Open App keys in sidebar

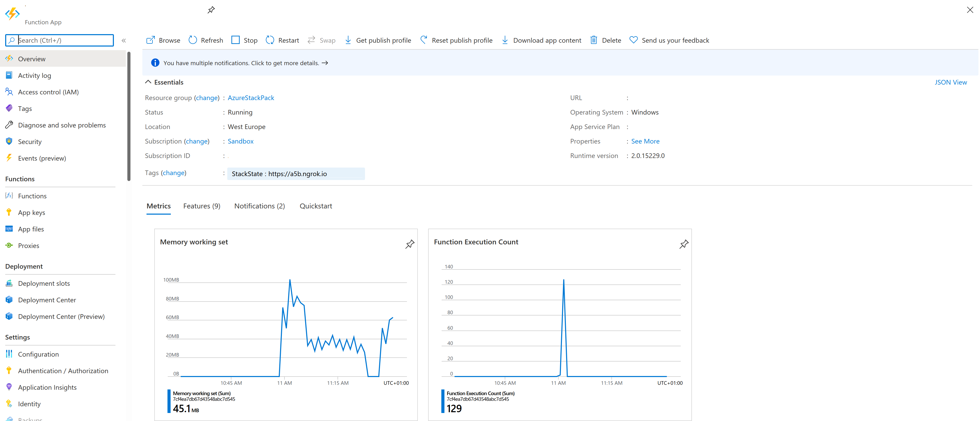(63, 212)
